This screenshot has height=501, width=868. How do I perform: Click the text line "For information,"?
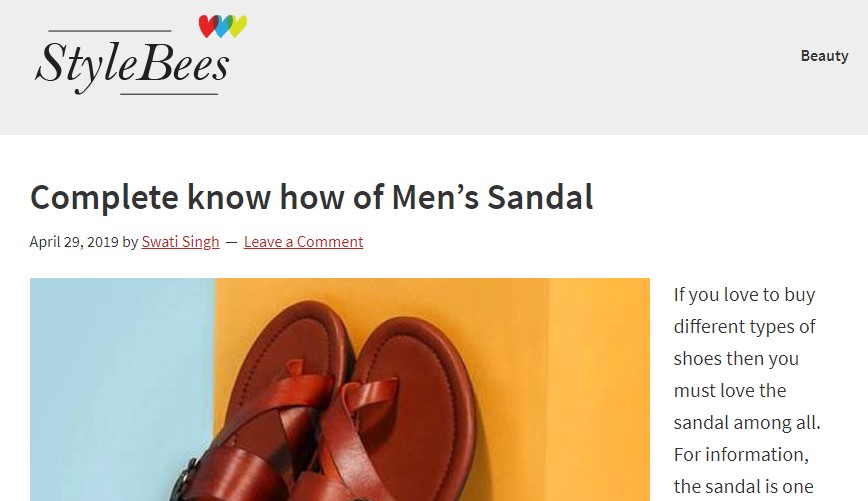[x=740, y=455]
